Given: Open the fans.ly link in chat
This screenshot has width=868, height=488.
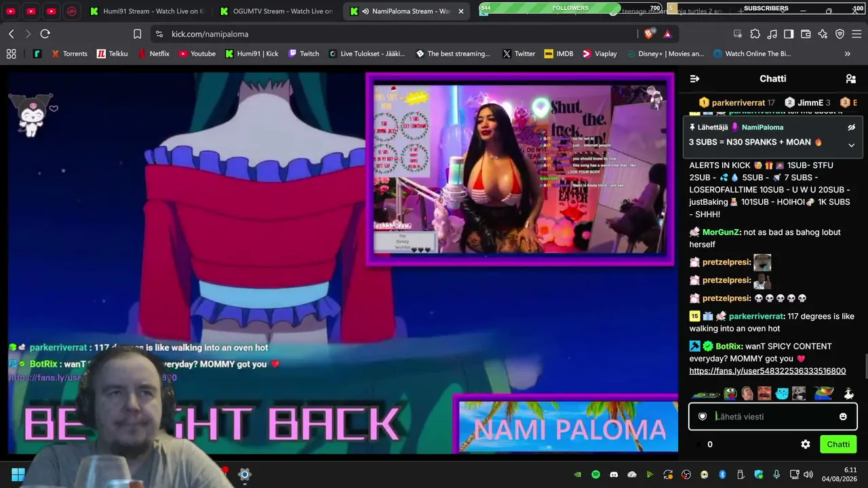Looking at the screenshot, I should [x=768, y=371].
